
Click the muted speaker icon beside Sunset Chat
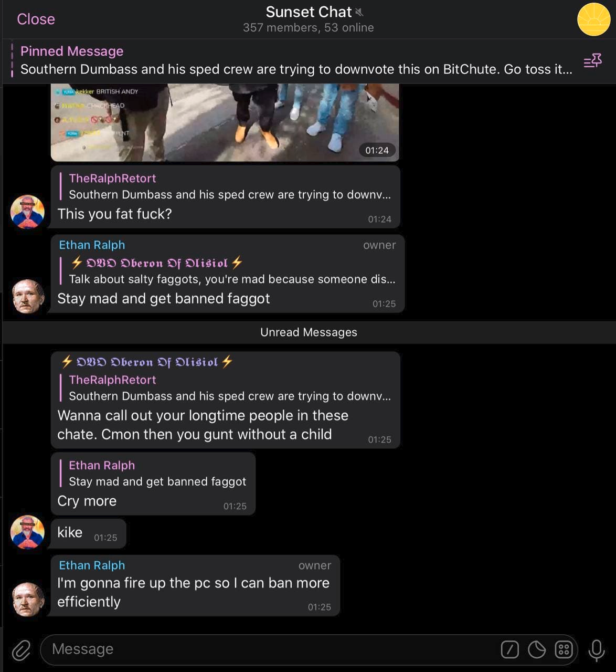(x=359, y=12)
